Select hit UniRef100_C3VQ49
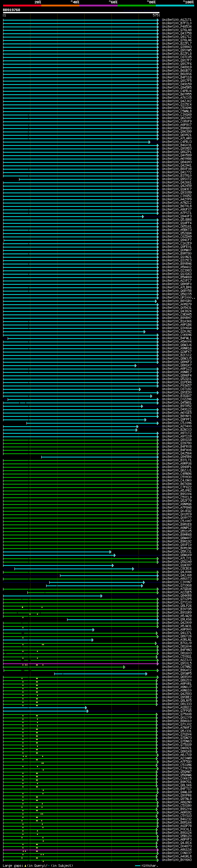Screen dimensions: 197x868 coord(176,115)
